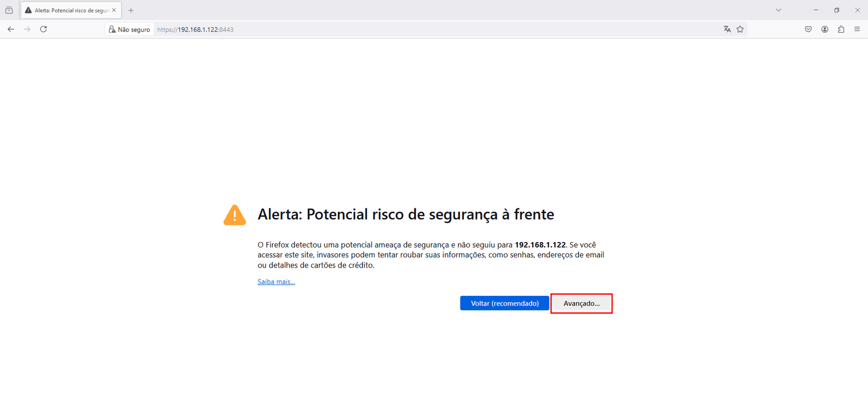Screen dimensions: 868x414
Task: Open the translate page icon
Action: coord(727,29)
